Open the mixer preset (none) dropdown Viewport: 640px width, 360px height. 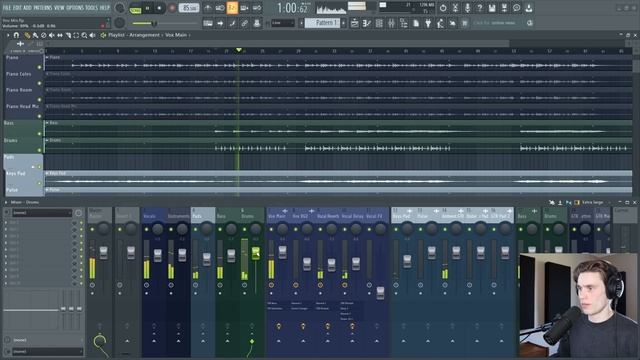click(42, 213)
